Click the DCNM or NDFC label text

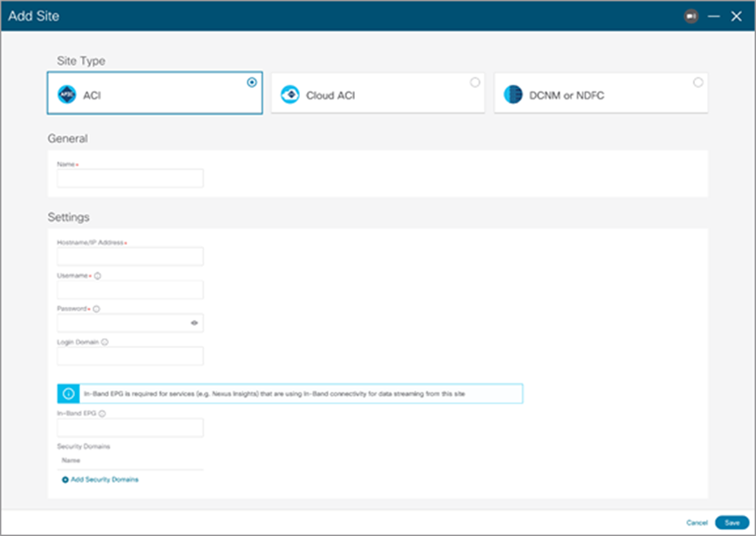click(x=567, y=96)
